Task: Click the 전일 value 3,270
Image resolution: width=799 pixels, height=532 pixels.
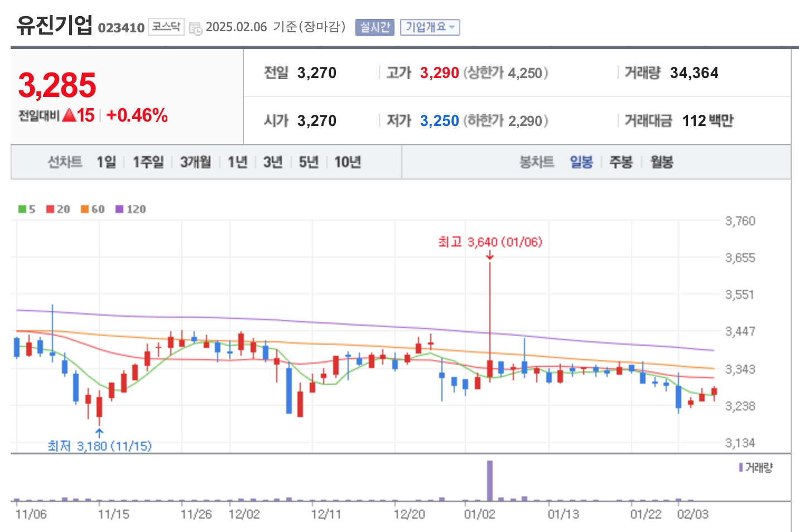Action: point(317,73)
